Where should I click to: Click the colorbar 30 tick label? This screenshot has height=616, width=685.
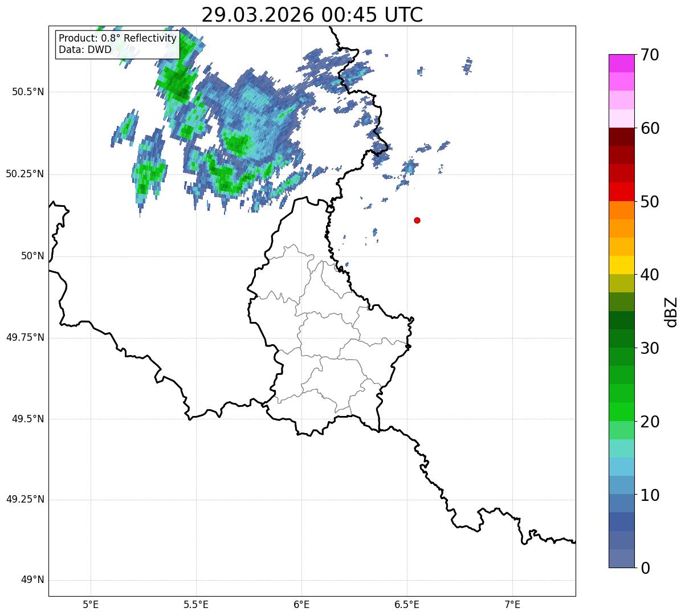[650, 348]
